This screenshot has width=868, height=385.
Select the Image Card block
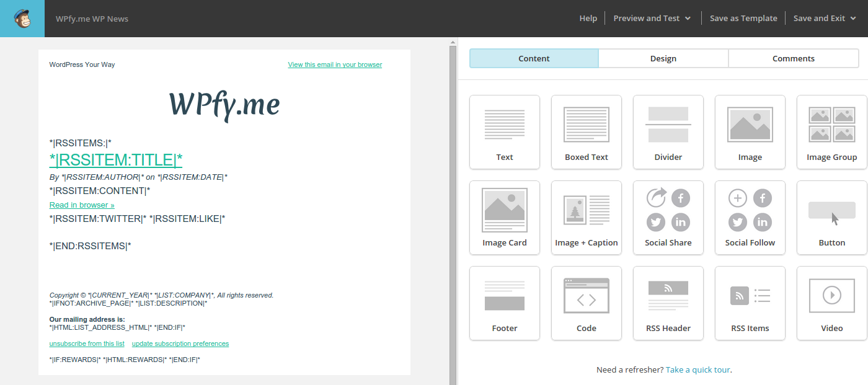[x=505, y=217]
